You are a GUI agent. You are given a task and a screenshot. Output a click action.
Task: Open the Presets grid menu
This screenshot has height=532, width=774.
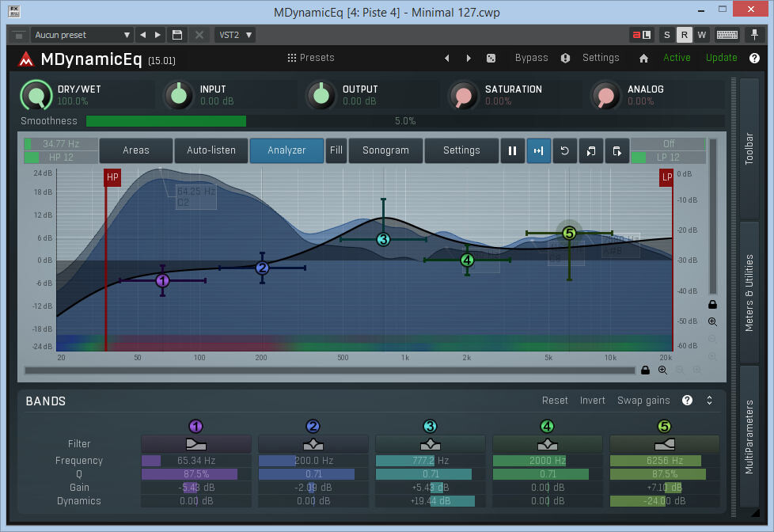click(x=311, y=58)
